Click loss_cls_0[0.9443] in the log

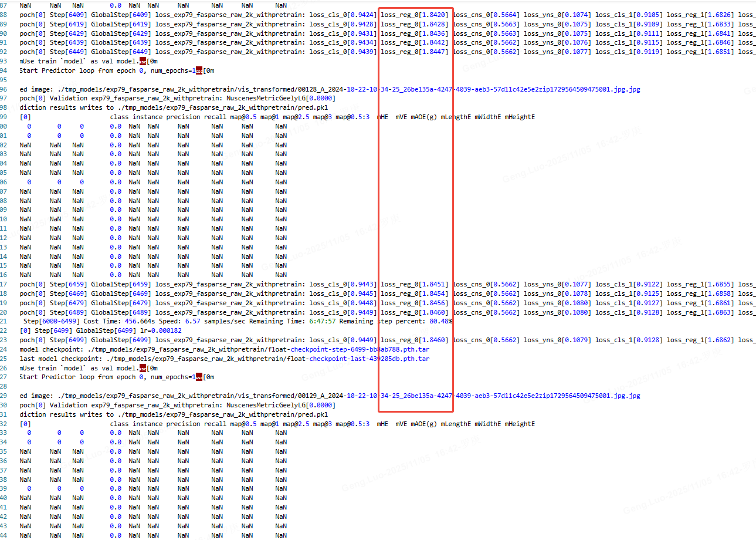pos(343,284)
